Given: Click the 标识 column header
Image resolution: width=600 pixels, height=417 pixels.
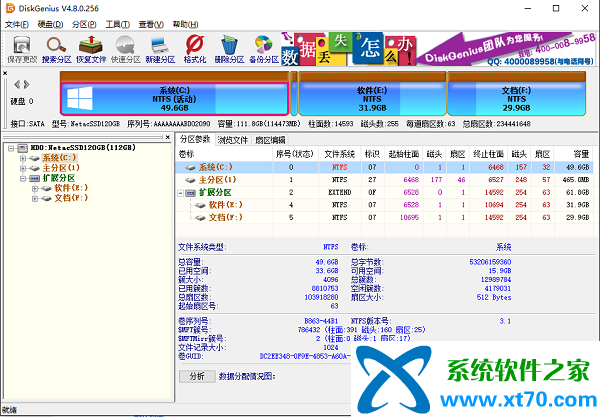Looking at the screenshot, I should tap(372, 154).
